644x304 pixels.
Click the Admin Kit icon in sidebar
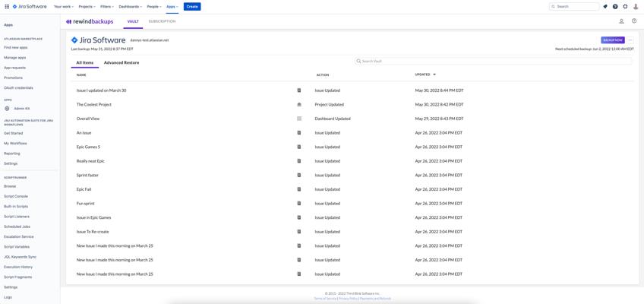7,109
